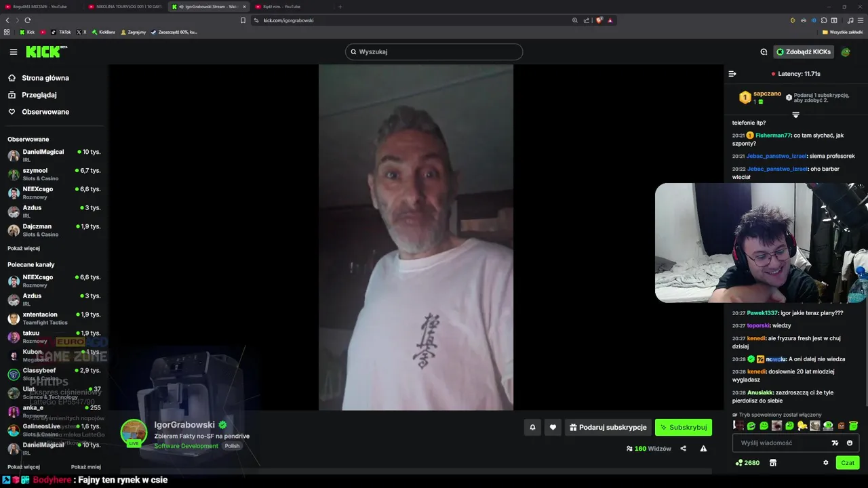Toggle stream notifications bell
The width and height of the screenshot is (868, 488).
tap(532, 427)
